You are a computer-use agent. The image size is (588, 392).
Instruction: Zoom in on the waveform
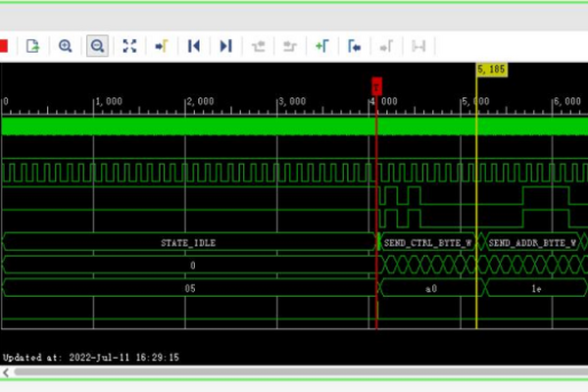click(65, 45)
